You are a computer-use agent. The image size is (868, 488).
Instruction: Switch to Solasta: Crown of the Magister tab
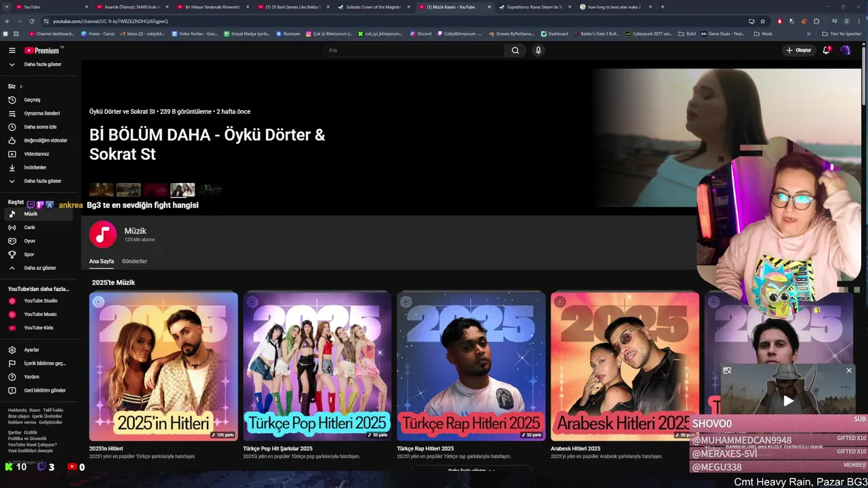pyautogui.click(x=374, y=7)
